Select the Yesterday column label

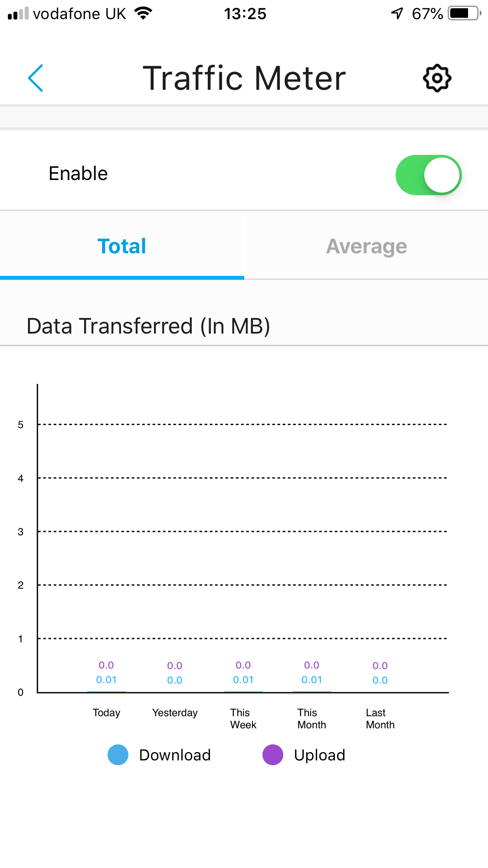[x=175, y=713]
